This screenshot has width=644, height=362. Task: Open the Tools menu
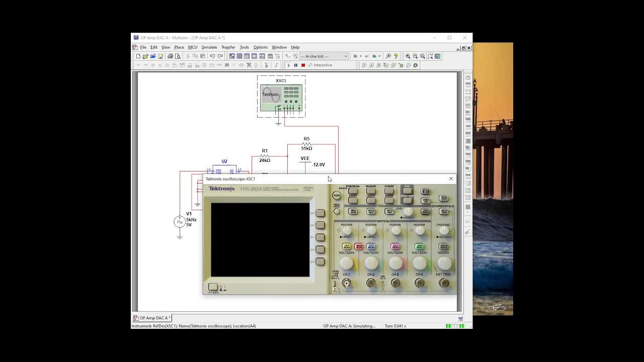244,47
